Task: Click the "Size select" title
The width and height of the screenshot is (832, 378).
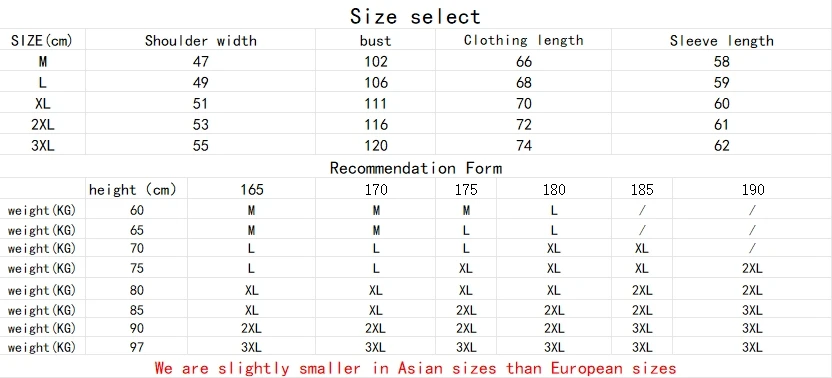Action: 415,16
